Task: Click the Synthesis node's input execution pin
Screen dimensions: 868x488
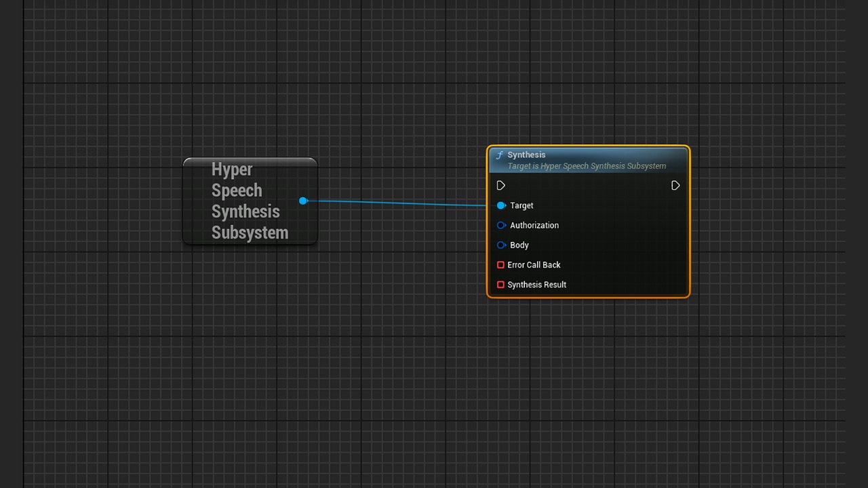Action: (501, 186)
